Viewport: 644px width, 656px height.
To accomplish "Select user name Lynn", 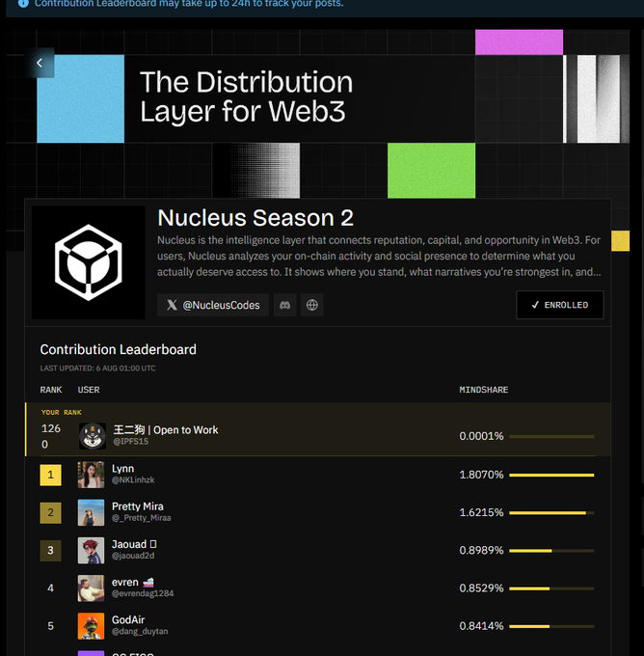I will click(x=123, y=469).
